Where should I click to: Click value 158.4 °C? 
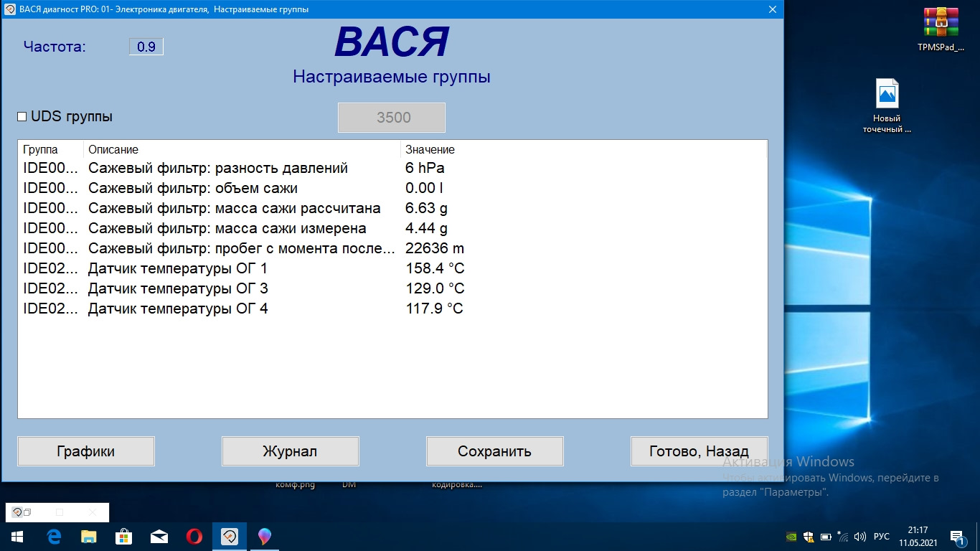click(435, 268)
